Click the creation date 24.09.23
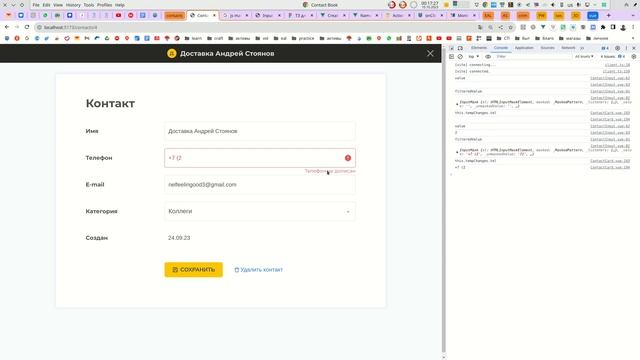 point(179,238)
